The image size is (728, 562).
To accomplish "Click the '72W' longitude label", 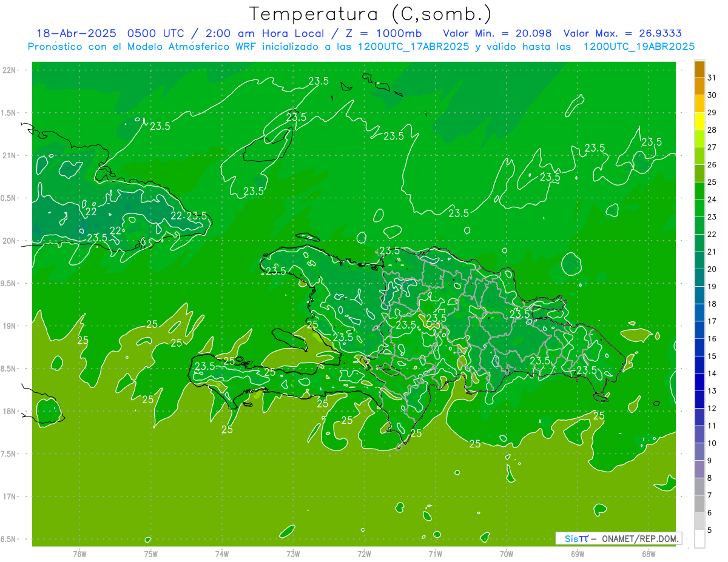I will tap(364, 554).
